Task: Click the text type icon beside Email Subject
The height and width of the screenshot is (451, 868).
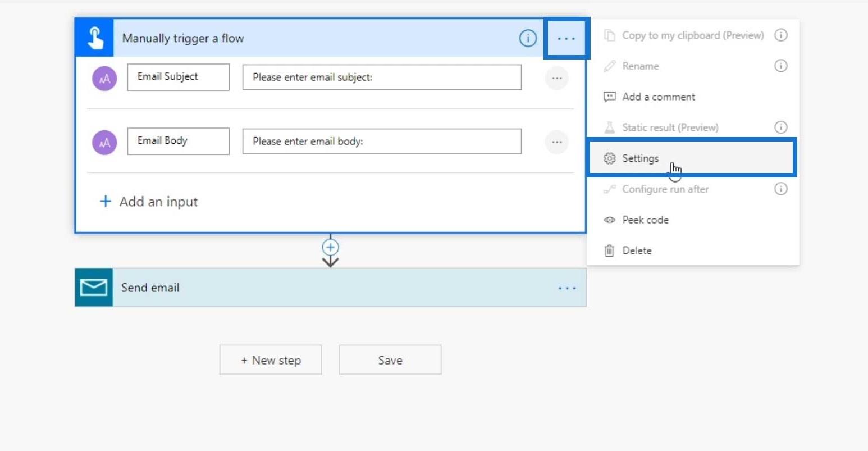Action: tap(104, 79)
